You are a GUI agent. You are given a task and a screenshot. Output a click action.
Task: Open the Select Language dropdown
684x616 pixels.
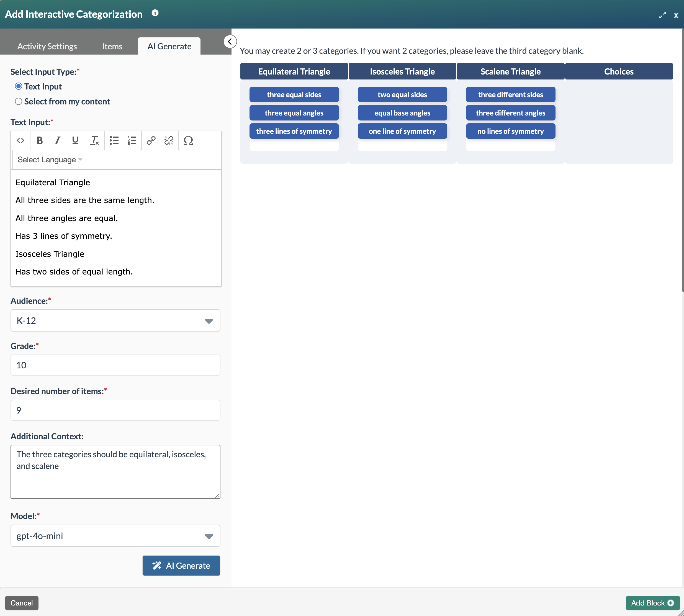[50, 160]
